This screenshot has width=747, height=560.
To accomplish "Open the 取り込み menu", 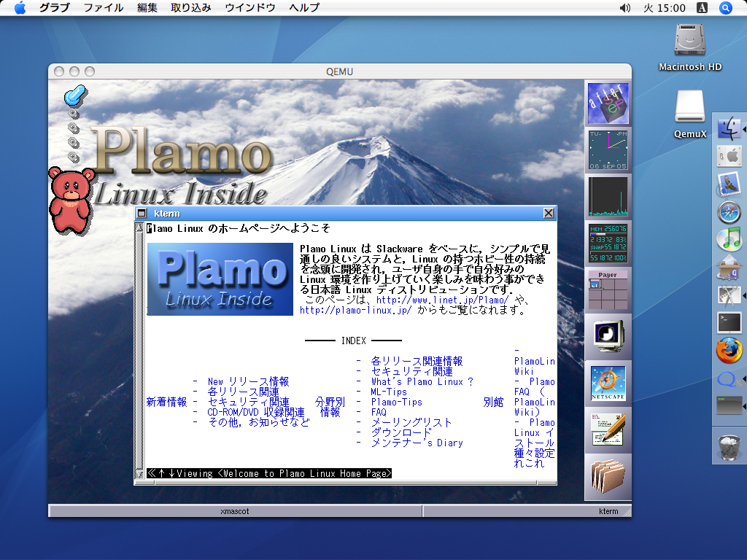I will [191, 7].
